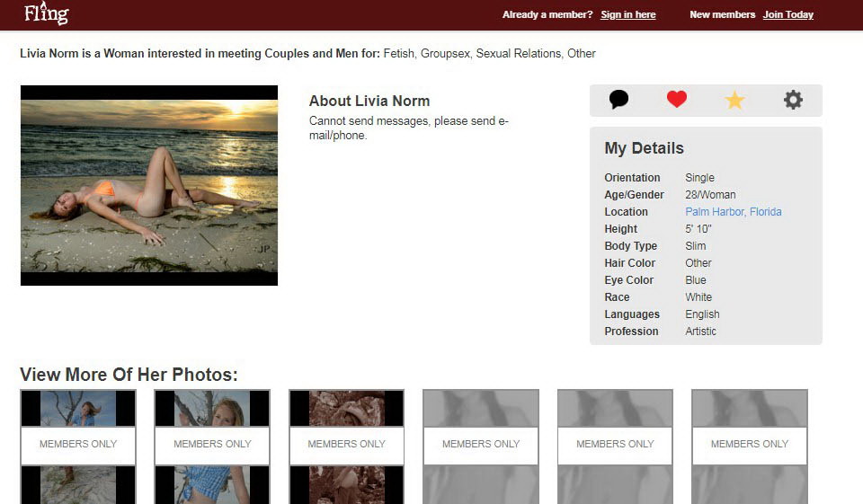Click the chat bubble message icon
Viewport: 863px width, 504px height.
(x=618, y=100)
